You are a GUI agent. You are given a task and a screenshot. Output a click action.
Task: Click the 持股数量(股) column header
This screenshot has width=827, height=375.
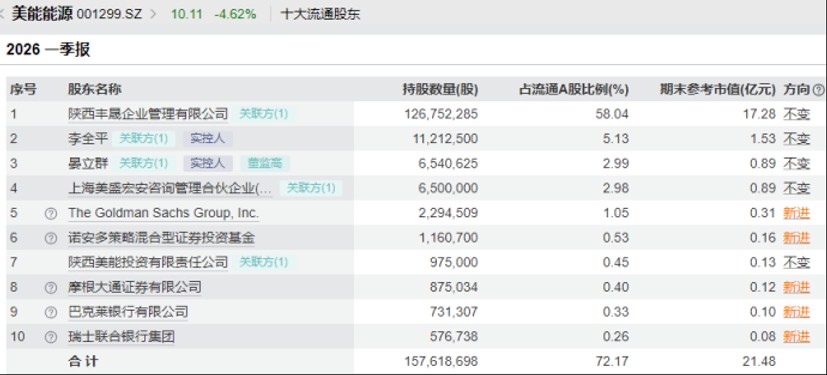[x=440, y=90]
